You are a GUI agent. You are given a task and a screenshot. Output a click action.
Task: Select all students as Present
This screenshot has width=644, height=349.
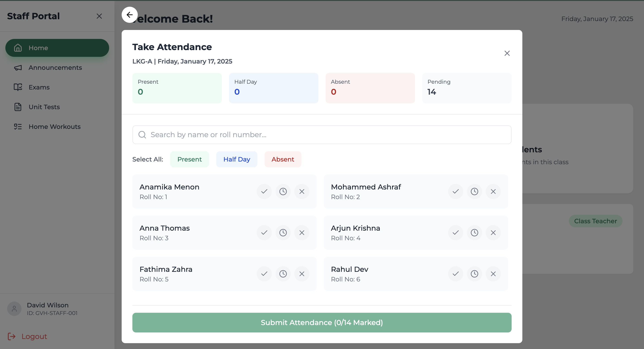click(x=189, y=159)
